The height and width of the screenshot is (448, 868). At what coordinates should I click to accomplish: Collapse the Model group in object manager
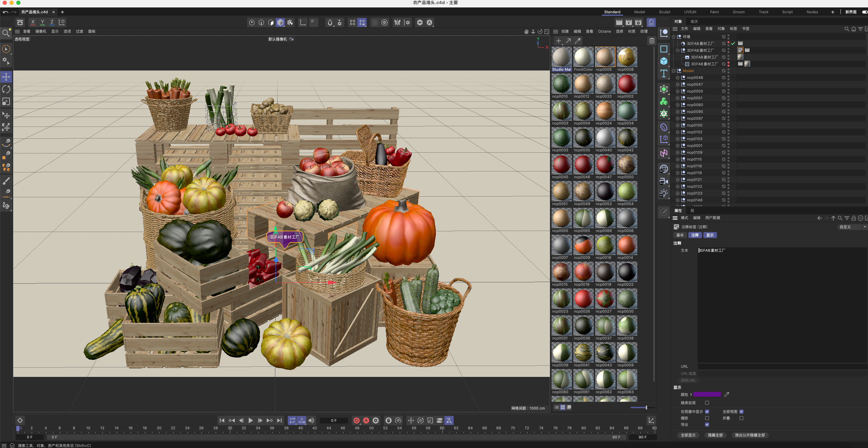673,71
